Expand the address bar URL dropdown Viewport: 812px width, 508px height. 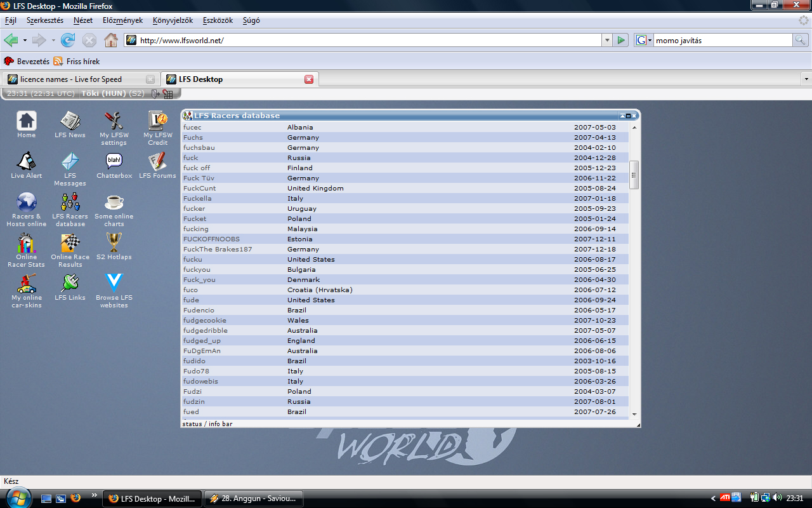pyautogui.click(x=606, y=40)
